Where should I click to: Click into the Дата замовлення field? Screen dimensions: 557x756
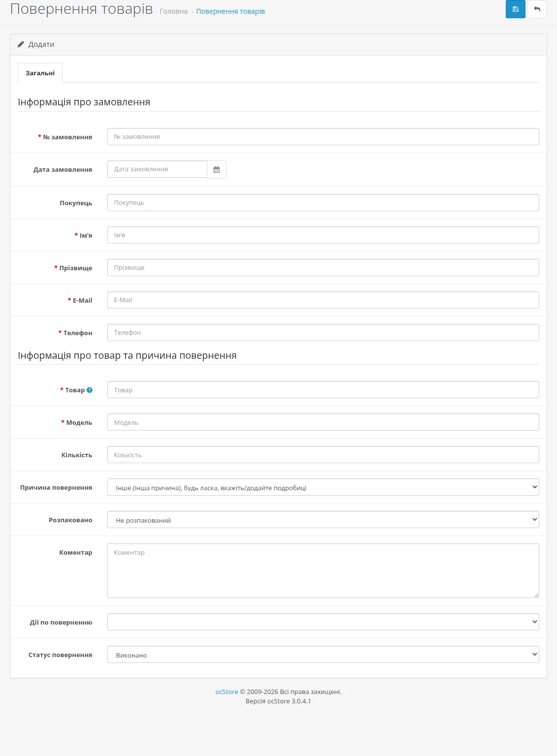point(157,169)
